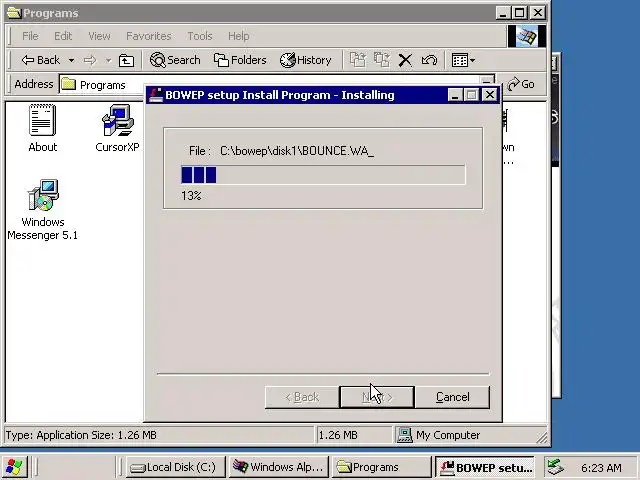Click the Forward arrow in Programs toolbar
Image resolution: width=640 pixels, height=480 pixels.
90,60
